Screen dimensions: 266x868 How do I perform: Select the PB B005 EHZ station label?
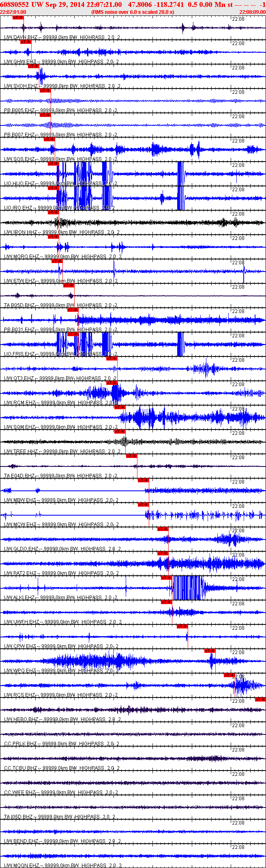pos(19,110)
